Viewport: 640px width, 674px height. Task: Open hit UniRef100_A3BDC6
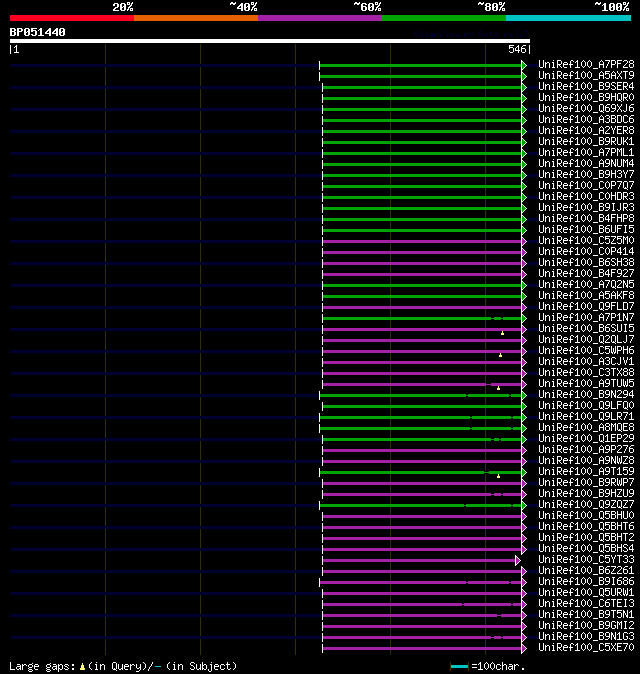tap(586, 119)
